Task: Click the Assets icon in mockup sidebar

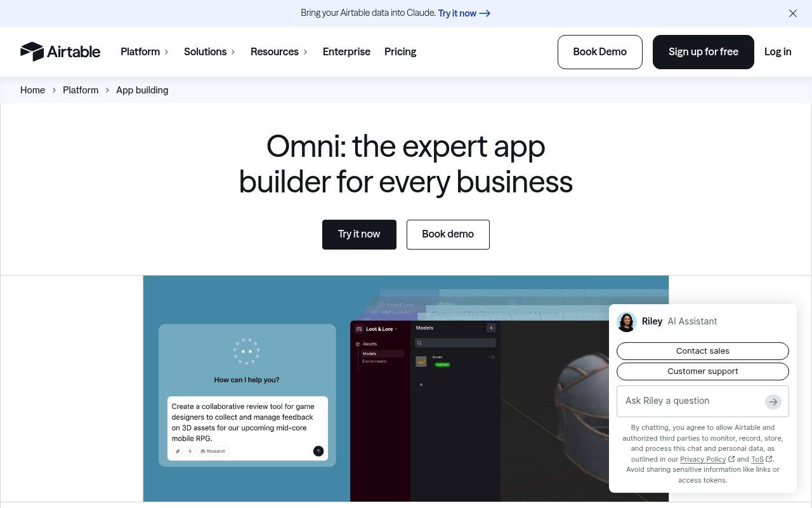Action: click(x=358, y=344)
